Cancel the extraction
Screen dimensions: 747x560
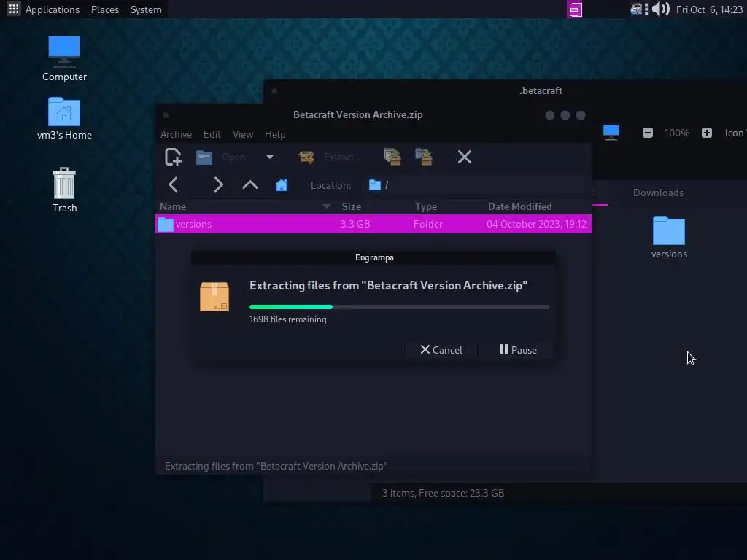click(x=441, y=350)
